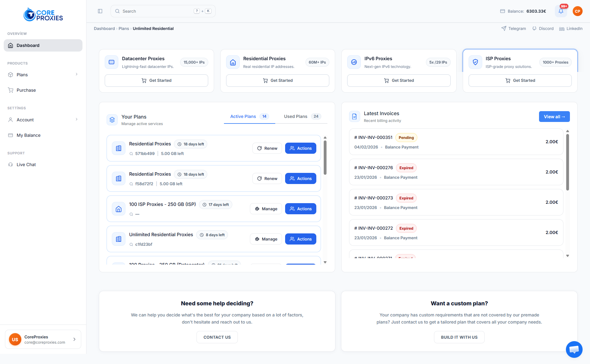This screenshot has height=364, width=590.
Task: Open Telegram via its icon
Action: (x=503, y=28)
